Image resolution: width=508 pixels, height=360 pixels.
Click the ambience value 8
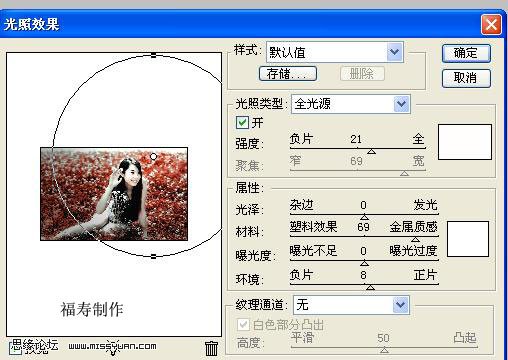click(363, 275)
